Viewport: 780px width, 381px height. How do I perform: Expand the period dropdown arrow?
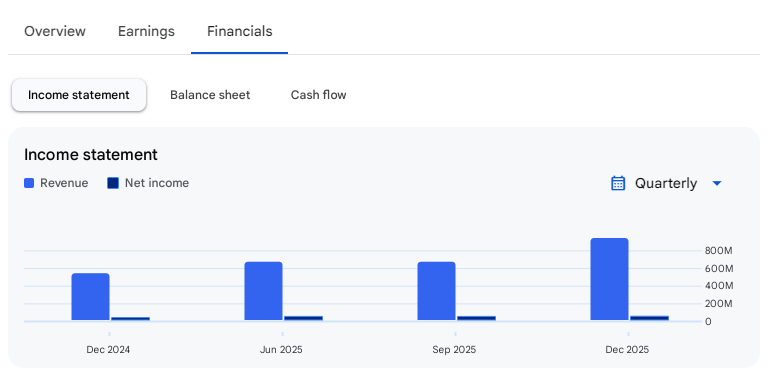pos(717,184)
